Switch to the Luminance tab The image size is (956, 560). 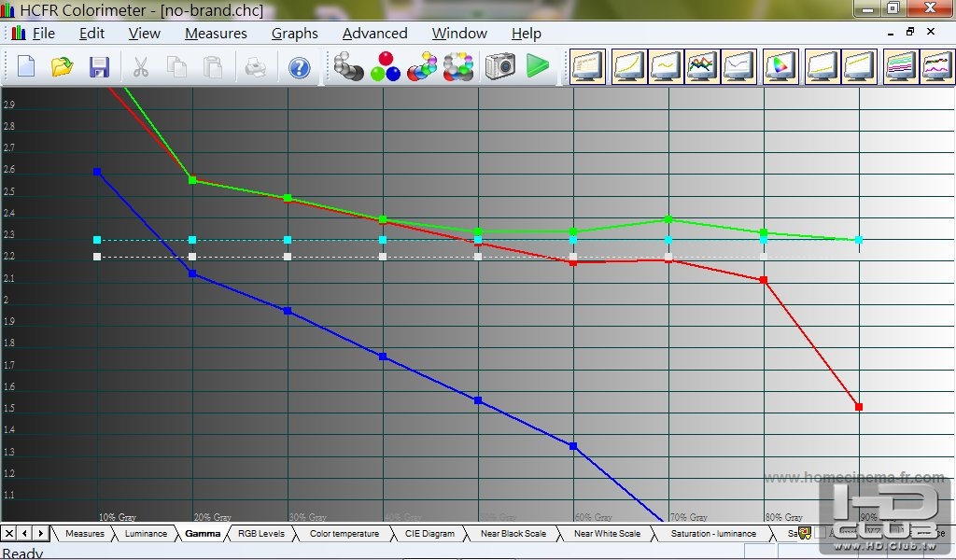146,533
